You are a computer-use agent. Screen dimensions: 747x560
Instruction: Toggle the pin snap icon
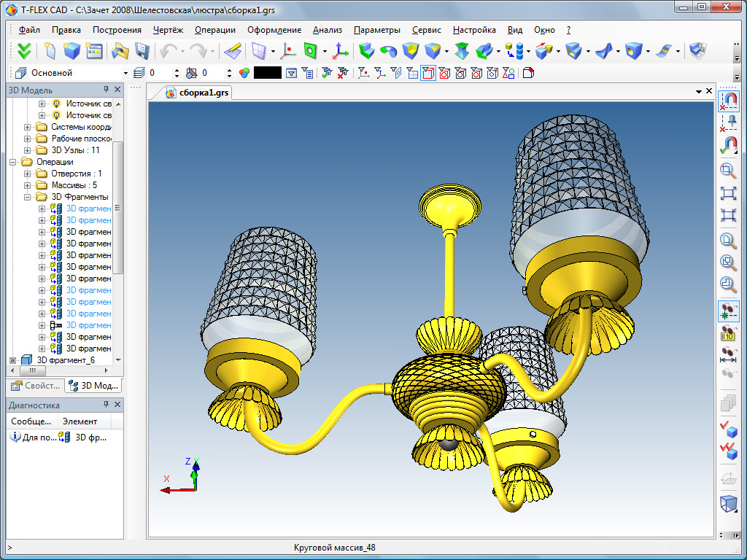pos(728,123)
